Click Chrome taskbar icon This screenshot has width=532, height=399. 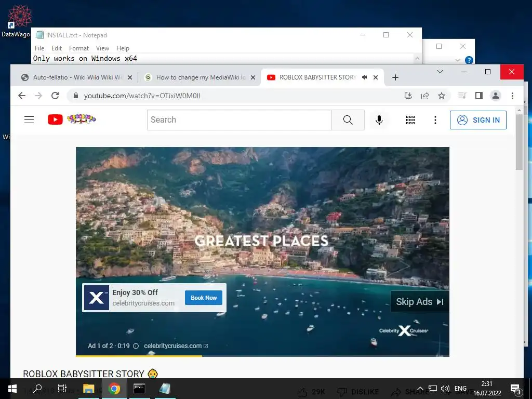click(x=114, y=389)
